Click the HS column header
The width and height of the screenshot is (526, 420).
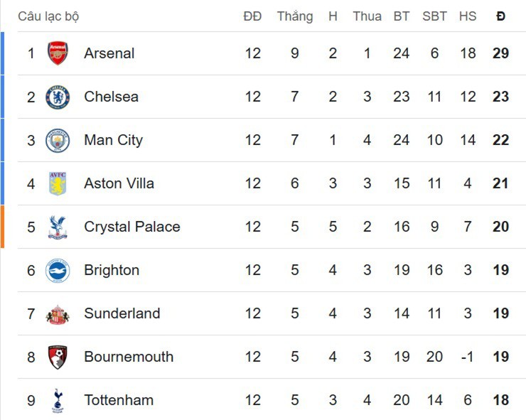pos(467,16)
